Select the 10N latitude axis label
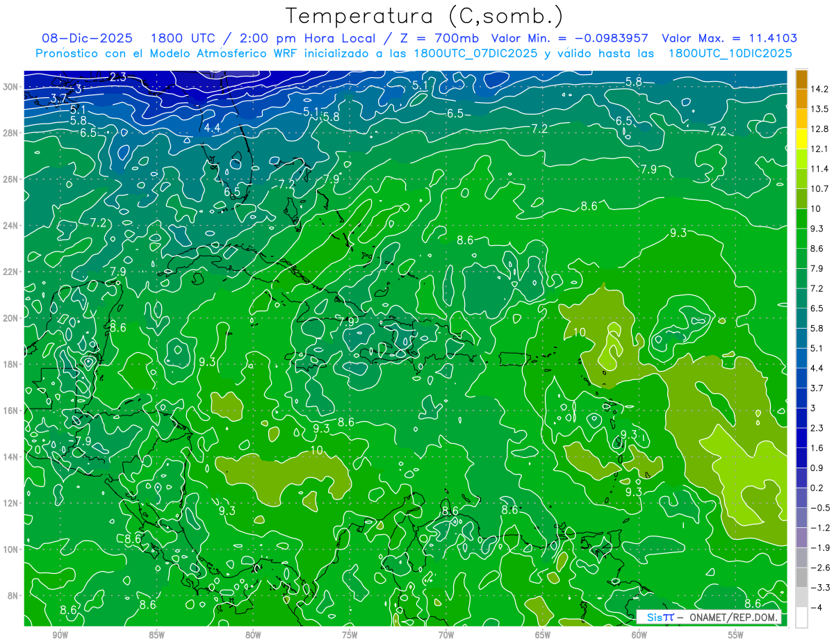 pyautogui.click(x=11, y=550)
